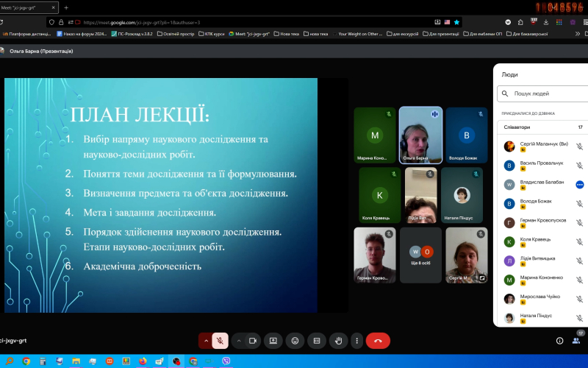Viewport: 588px width, 368px height.
Task: Open the three-dot more options menu
Action: (356, 341)
